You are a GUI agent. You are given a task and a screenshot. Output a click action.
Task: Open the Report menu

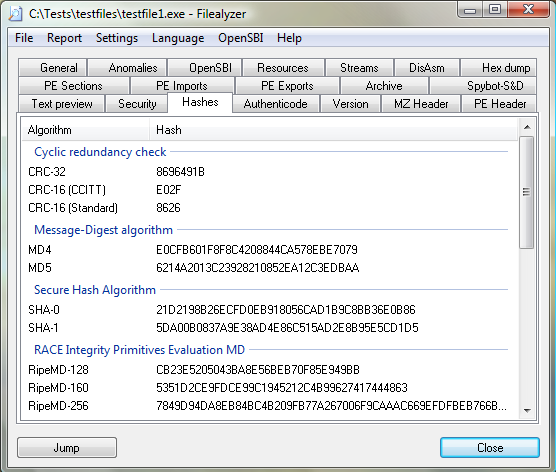(x=64, y=38)
